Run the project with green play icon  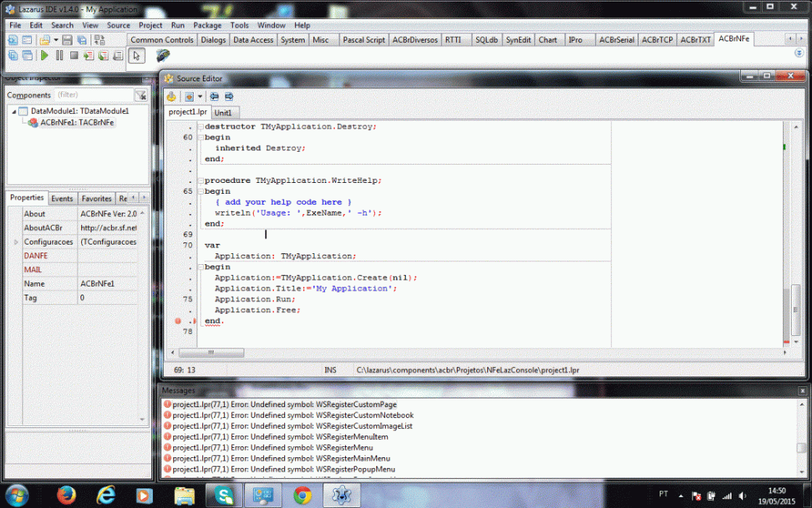[x=44, y=55]
